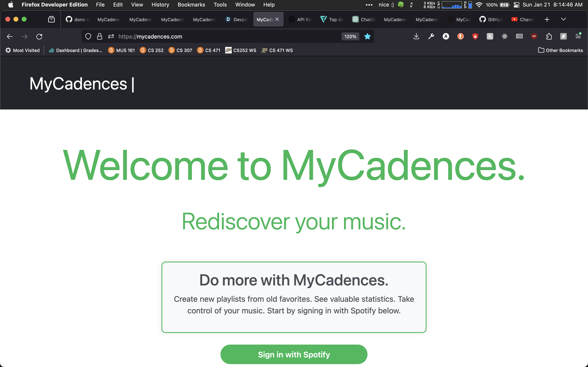This screenshot has width=588, height=367.
Task: Expand the list all tabs chevron
Action: [x=563, y=19]
